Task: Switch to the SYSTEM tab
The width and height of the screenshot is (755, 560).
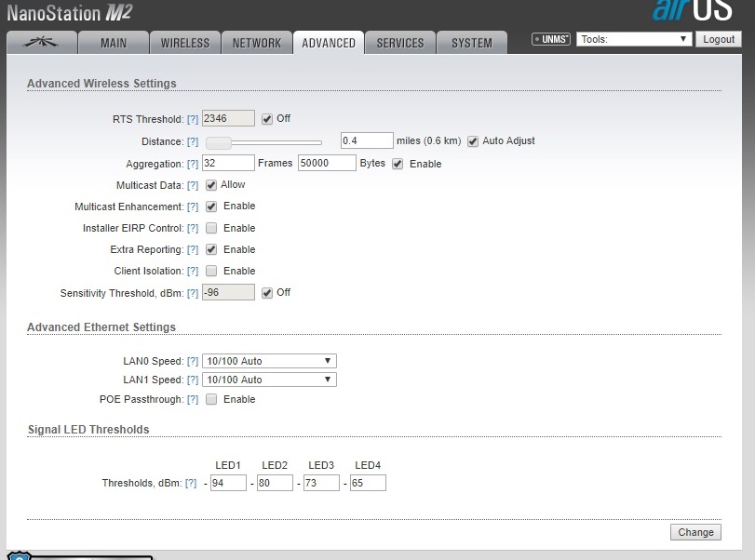Action: pos(472,43)
